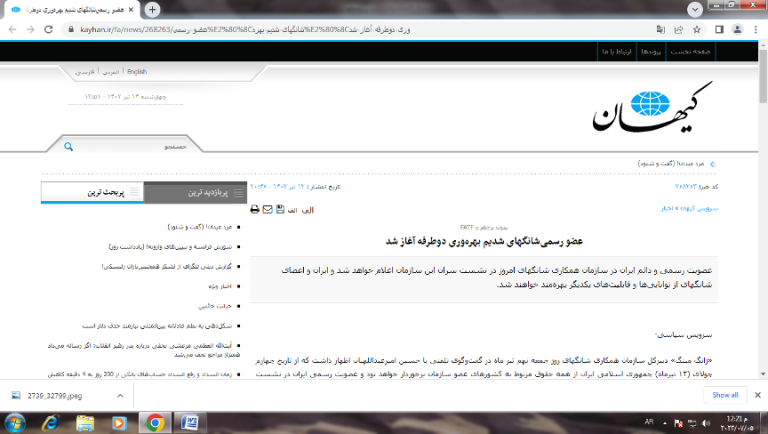The width and height of the screenshot is (768, 434).
Task: Save the article with floppy disk icon
Action: coord(281,209)
